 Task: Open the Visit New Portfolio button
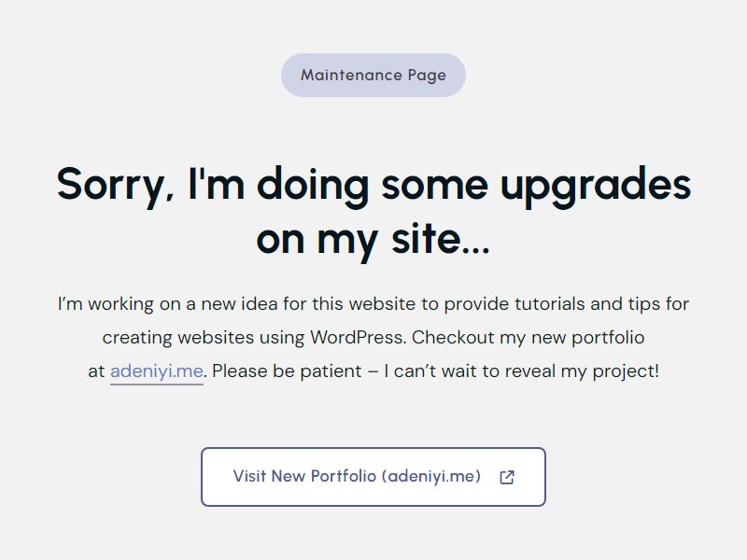point(373,477)
